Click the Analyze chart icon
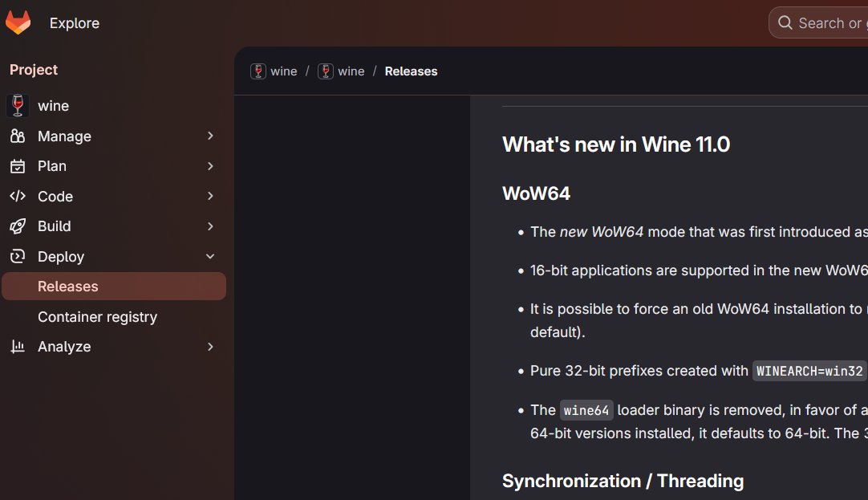This screenshot has width=868, height=500. (x=18, y=347)
